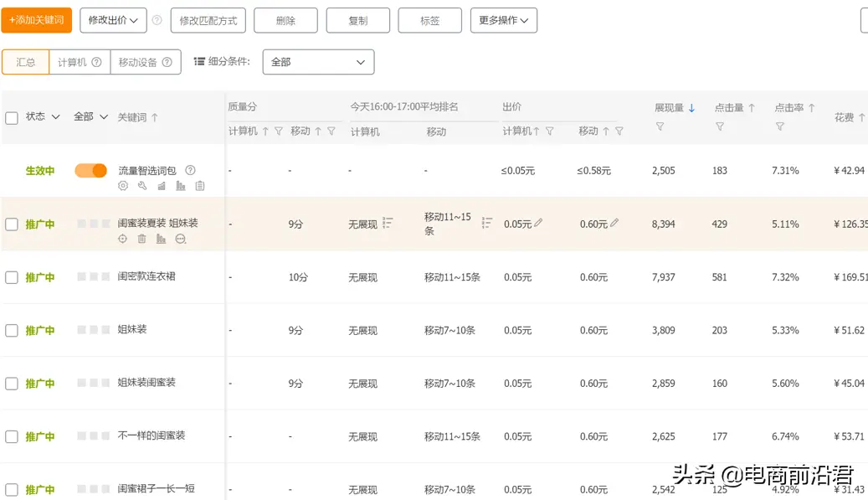This screenshot has width=868, height=500.
Task: Filter 出价 移动 column funnel icon
Action: (x=619, y=131)
